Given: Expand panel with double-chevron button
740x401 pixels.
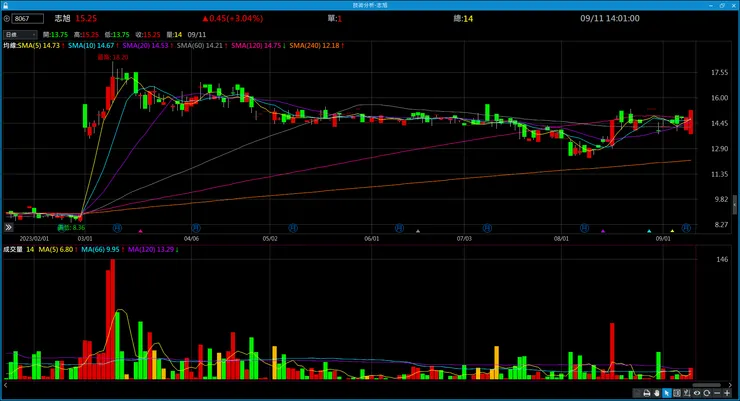Looking at the screenshot, I should tap(8, 227).
